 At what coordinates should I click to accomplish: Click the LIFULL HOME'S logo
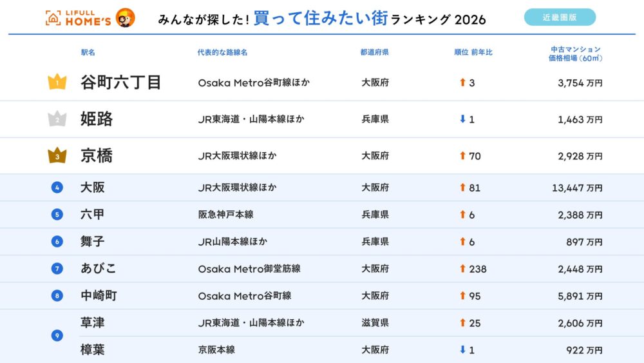(x=79, y=18)
